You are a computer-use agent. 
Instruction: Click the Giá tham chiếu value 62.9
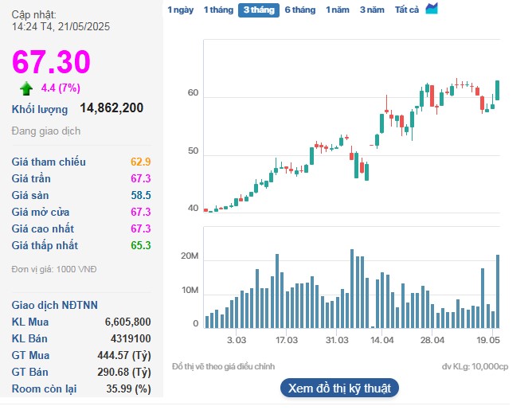coord(140,162)
